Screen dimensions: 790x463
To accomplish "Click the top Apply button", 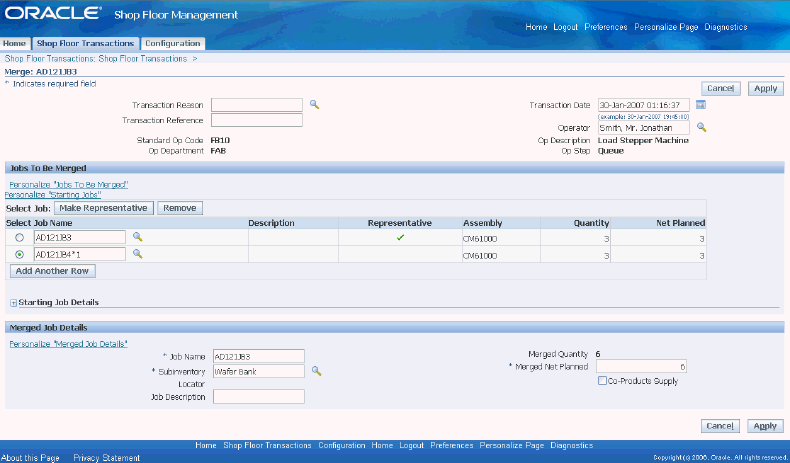I will point(765,88).
